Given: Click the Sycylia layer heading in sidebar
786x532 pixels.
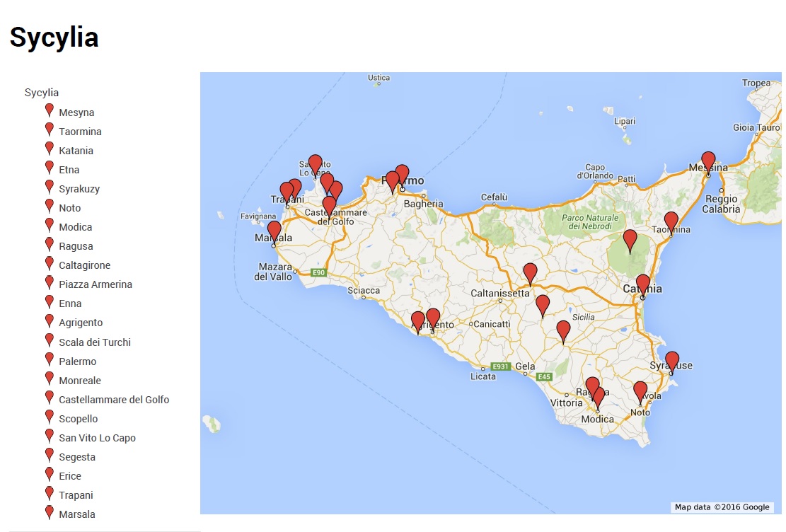Looking at the screenshot, I should (x=42, y=93).
